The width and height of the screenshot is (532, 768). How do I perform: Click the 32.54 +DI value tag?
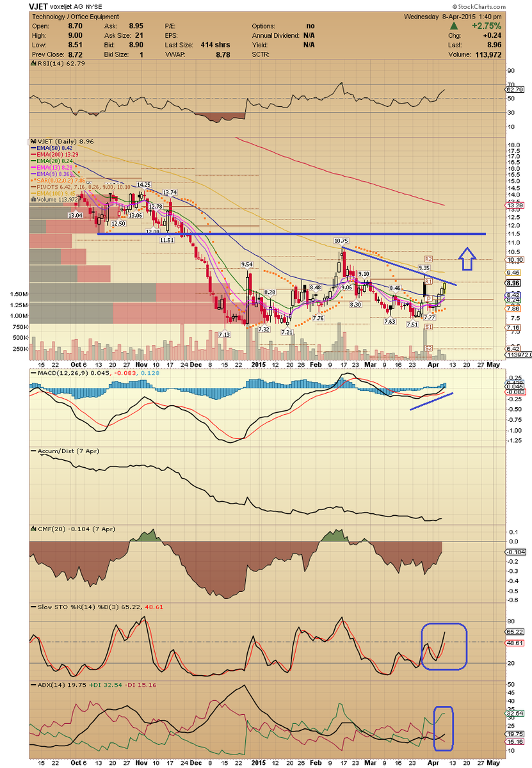tap(514, 712)
